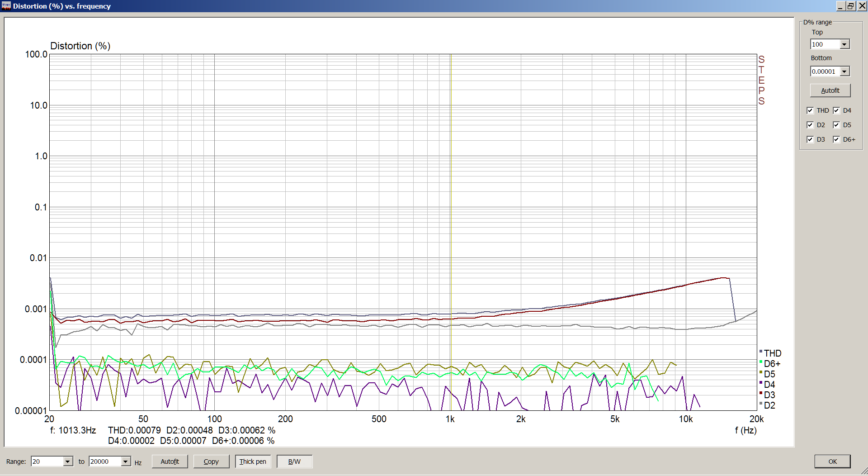Click the 10k frequency axis label

tap(685, 419)
